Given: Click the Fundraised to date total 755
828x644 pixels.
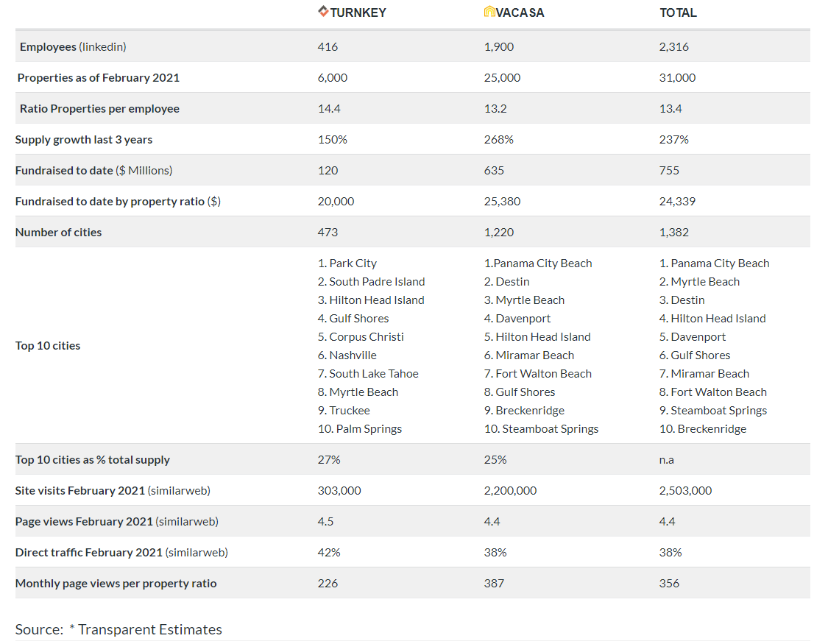Looking at the screenshot, I should pos(669,171).
